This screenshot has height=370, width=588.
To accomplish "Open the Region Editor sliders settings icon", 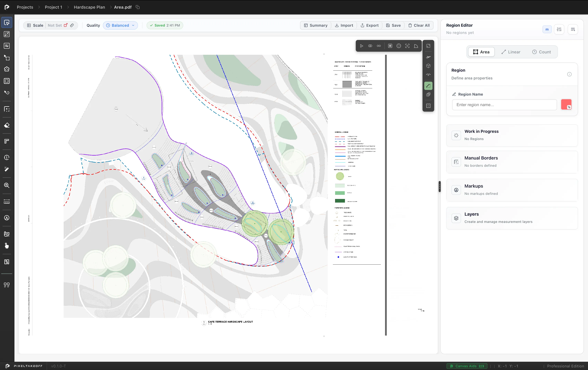I will (x=559, y=30).
